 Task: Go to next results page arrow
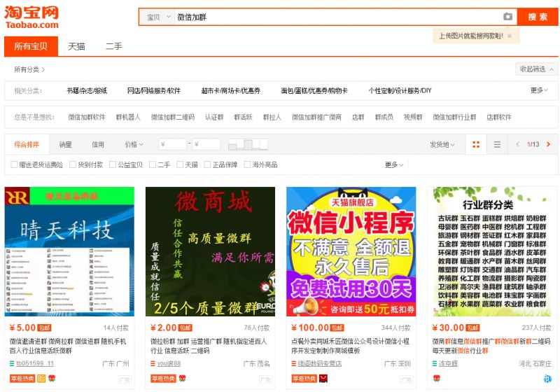point(548,144)
